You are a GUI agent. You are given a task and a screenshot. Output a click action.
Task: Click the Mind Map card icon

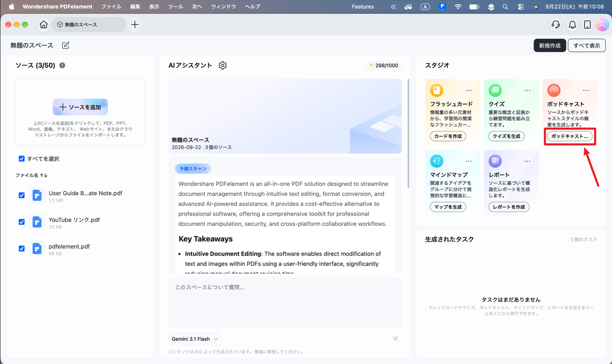click(x=437, y=161)
